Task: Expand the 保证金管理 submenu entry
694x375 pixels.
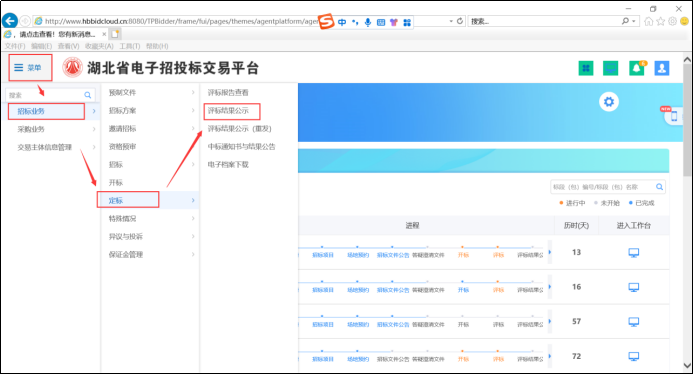Action: click(149, 255)
